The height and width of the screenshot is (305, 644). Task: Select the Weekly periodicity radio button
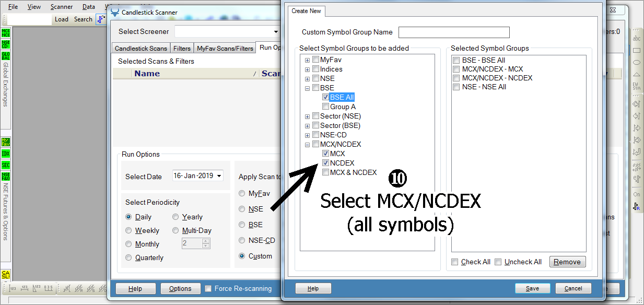(x=128, y=230)
